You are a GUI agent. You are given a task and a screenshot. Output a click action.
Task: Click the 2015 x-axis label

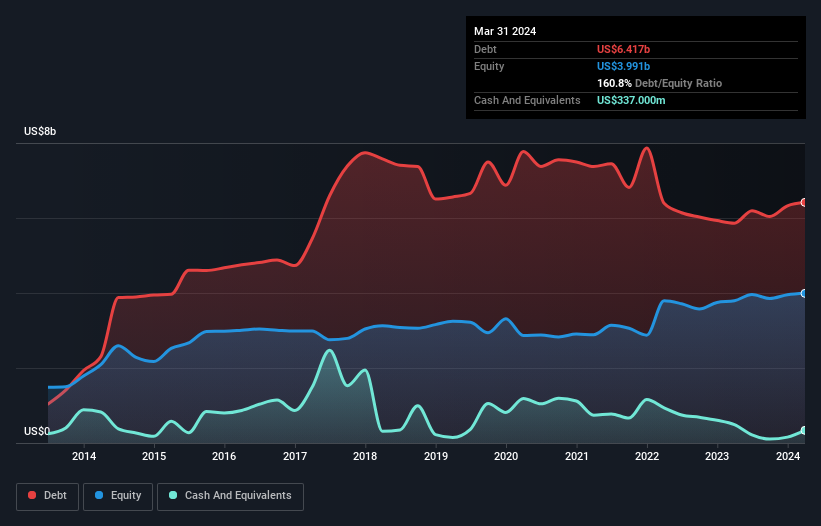point(154,456)
